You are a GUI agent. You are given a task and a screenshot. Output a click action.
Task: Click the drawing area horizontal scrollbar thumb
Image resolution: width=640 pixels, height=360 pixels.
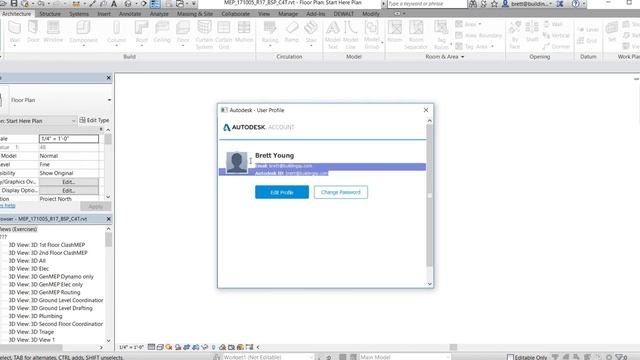tap(453, 347)
